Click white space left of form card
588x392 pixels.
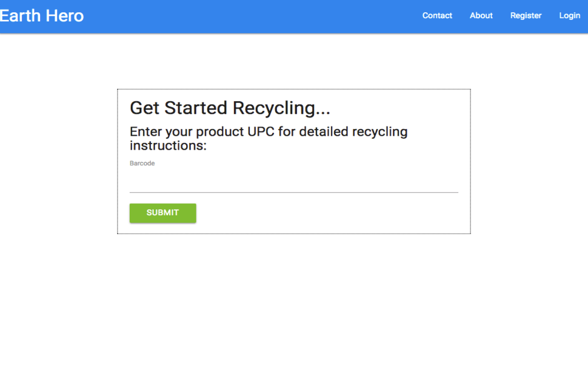tap(58, 161)
